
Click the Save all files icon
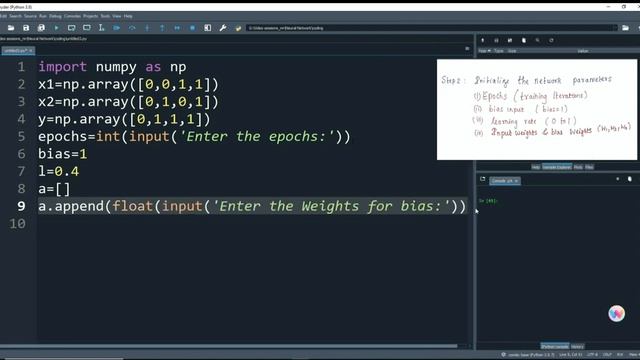41,28
